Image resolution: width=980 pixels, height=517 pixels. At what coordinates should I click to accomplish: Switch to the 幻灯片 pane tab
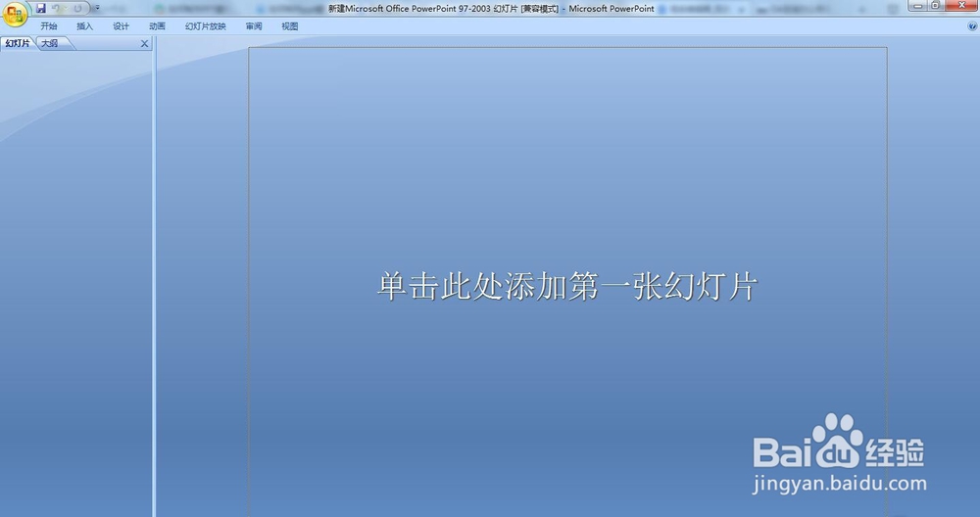point(18,43)
